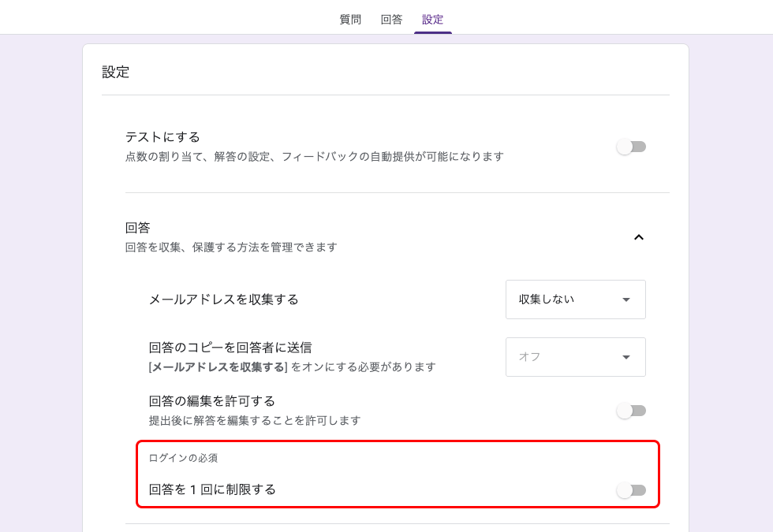Enable the テストにする toggle
This screenshot has height=532, width=773.
point(631,147)
